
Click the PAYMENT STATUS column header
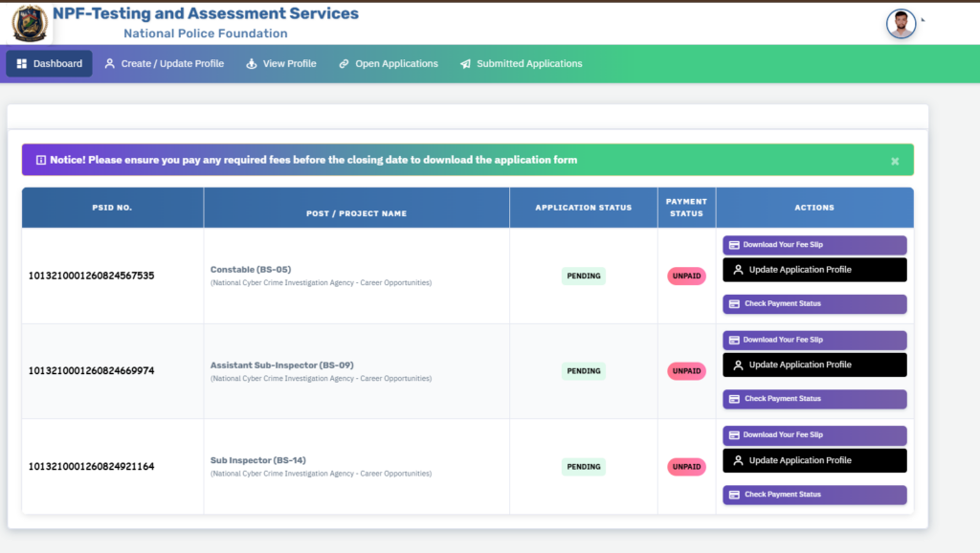tap(686, 208)
